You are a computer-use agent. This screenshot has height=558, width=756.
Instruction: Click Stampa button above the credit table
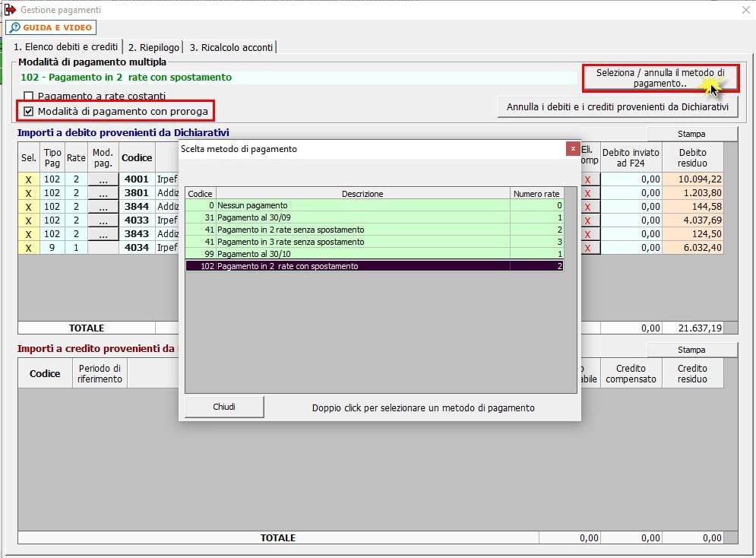pos(691,350)
